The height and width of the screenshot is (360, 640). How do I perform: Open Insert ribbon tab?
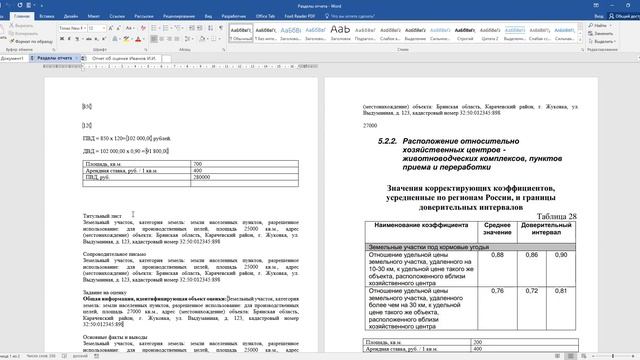pos(47,16)
